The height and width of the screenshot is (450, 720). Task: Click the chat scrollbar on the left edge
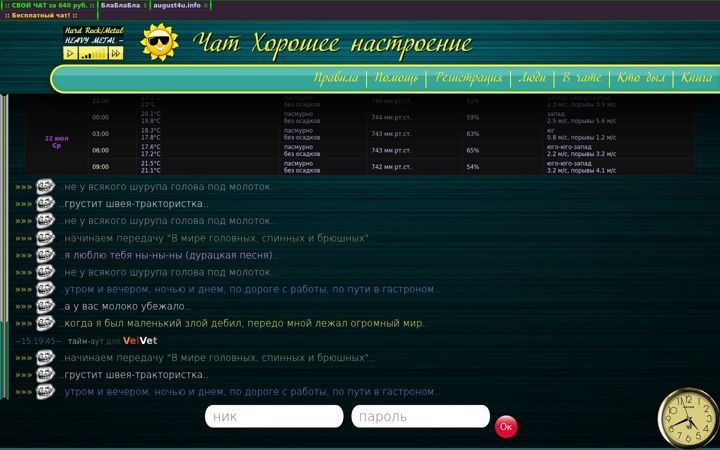[x=4, y=247]
